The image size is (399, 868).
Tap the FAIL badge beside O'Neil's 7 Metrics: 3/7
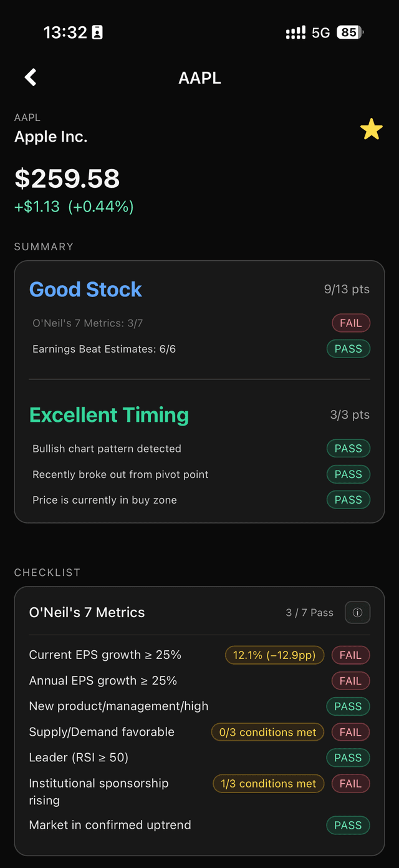point(350,323)
